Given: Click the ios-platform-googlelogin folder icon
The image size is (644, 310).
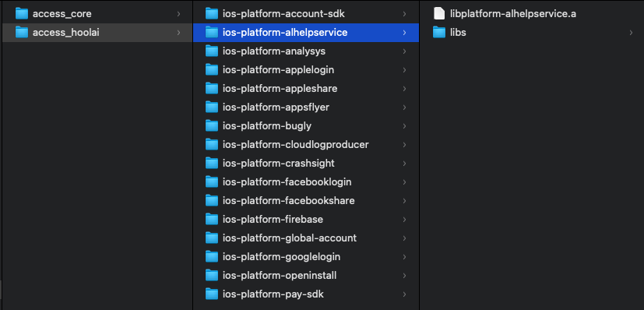Looking at the screenshot, I should tap(212, 256).
